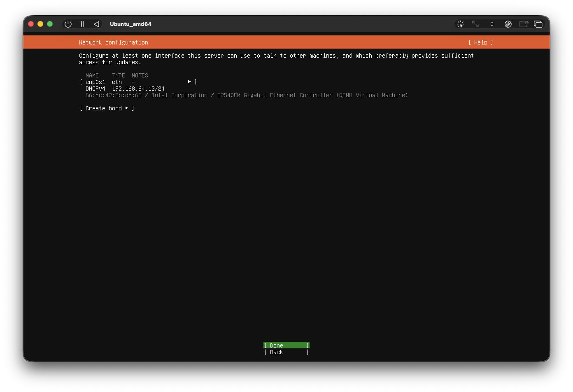
Task: Go Back to the previous screen
Action: pos(286,352)
